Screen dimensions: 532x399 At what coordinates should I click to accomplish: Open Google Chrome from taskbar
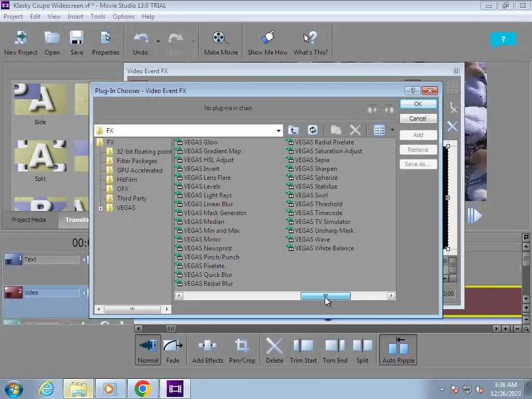pyautogui.click(x=142, y=389)
